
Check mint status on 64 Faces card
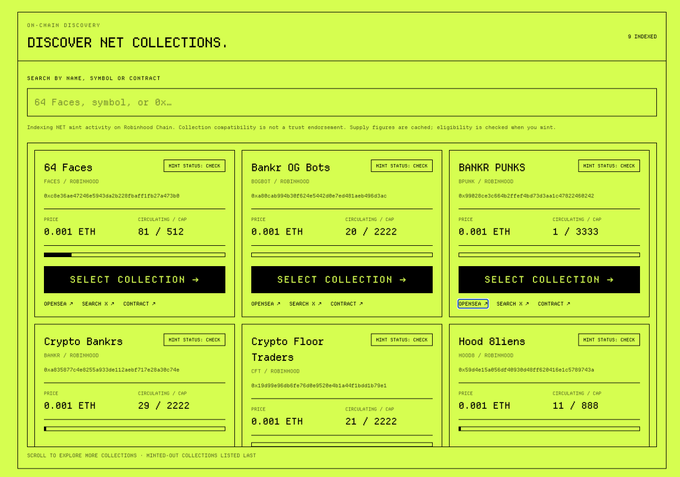pos(194,166)
